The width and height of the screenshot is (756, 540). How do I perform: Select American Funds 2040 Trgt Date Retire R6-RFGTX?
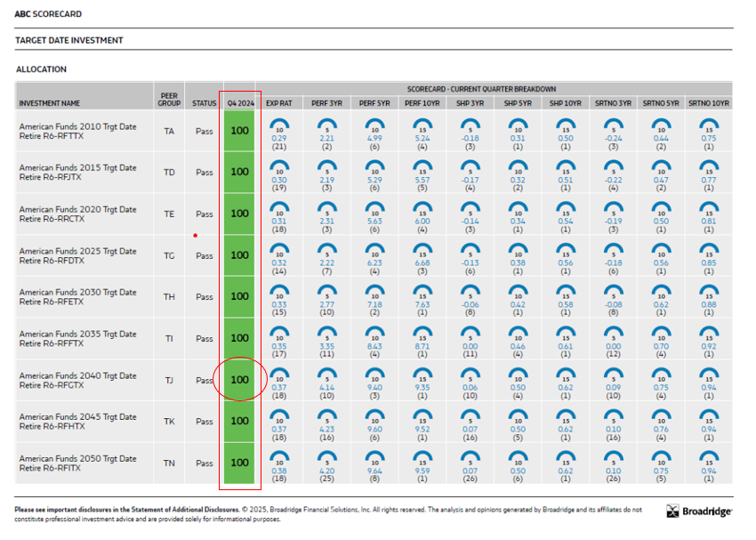pyautogui.click(x=77, y=381)
